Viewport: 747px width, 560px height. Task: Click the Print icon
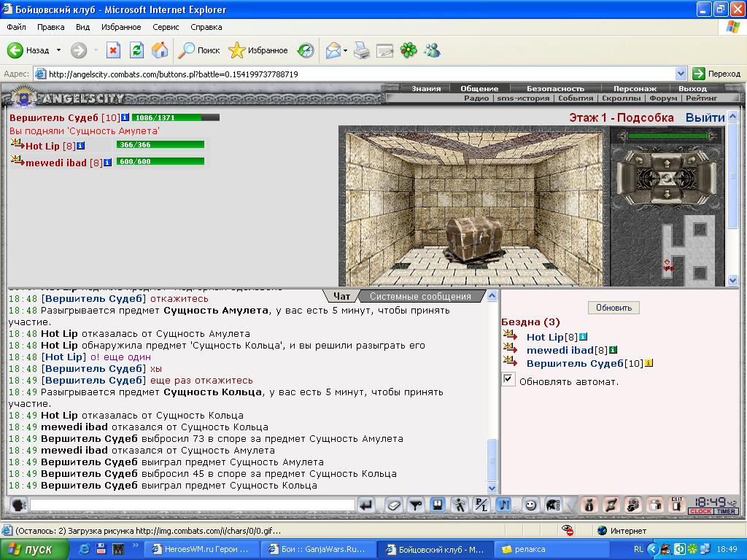(x=362, y=50)
